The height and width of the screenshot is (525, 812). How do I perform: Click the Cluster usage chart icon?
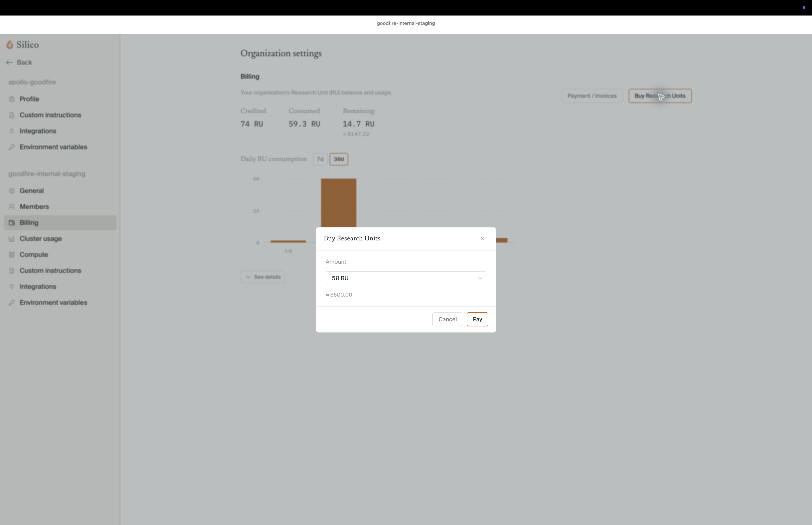(12, 239)
